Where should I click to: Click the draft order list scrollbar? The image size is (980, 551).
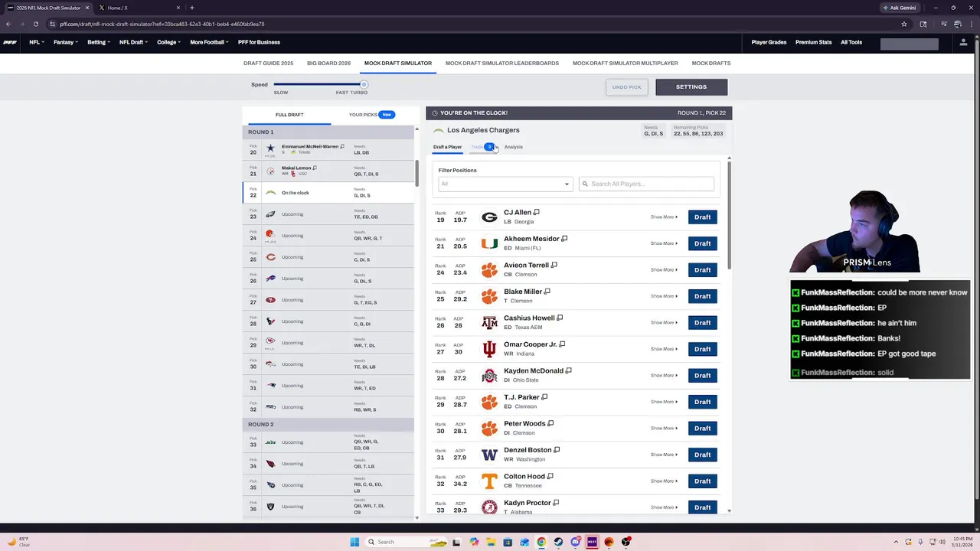click(416, 172)
